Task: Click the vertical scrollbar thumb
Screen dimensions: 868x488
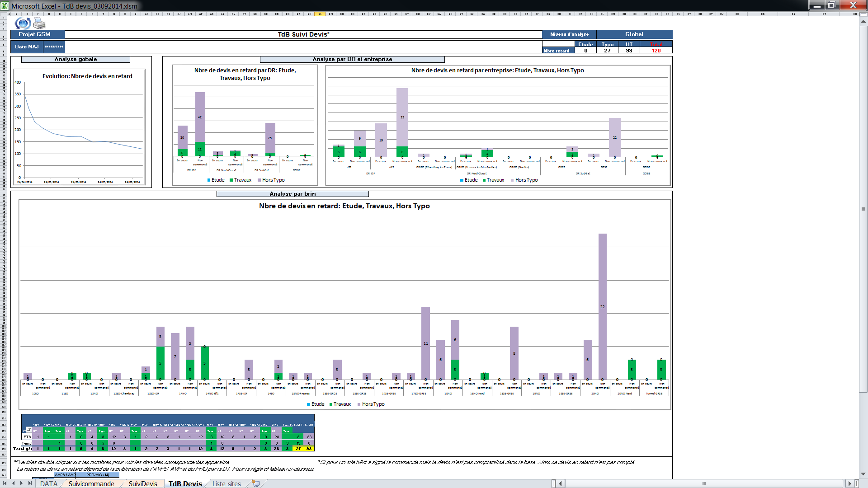Action: coord(863,209)
